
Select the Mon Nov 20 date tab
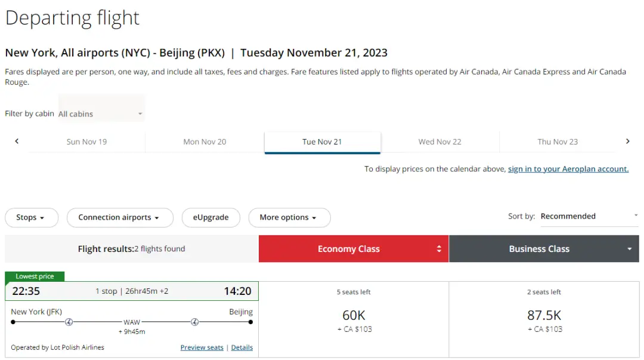(x=205, y=142)
